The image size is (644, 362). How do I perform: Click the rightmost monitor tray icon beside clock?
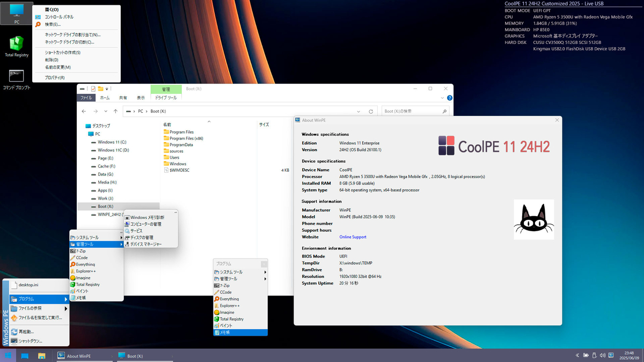click(611, 355)
